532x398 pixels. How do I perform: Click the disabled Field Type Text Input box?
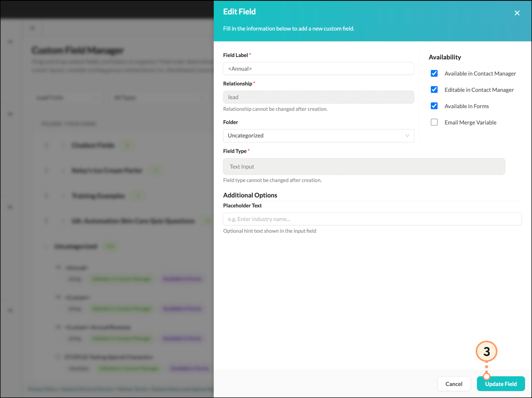click(x=364, y=167)
